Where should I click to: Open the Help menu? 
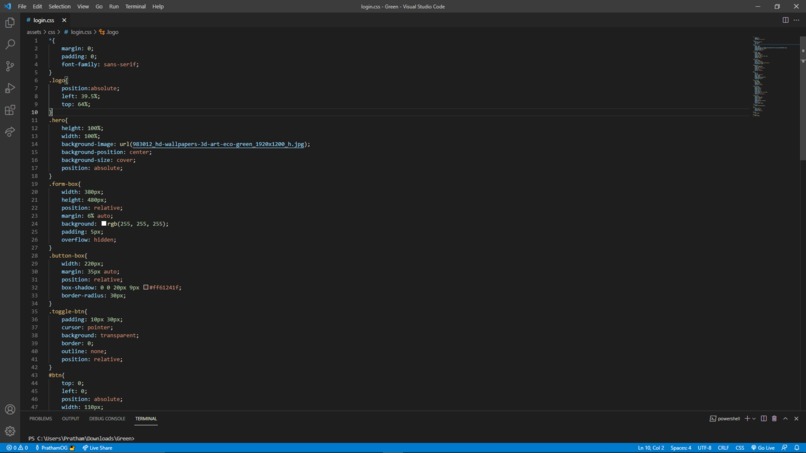[x=158, y=7]
